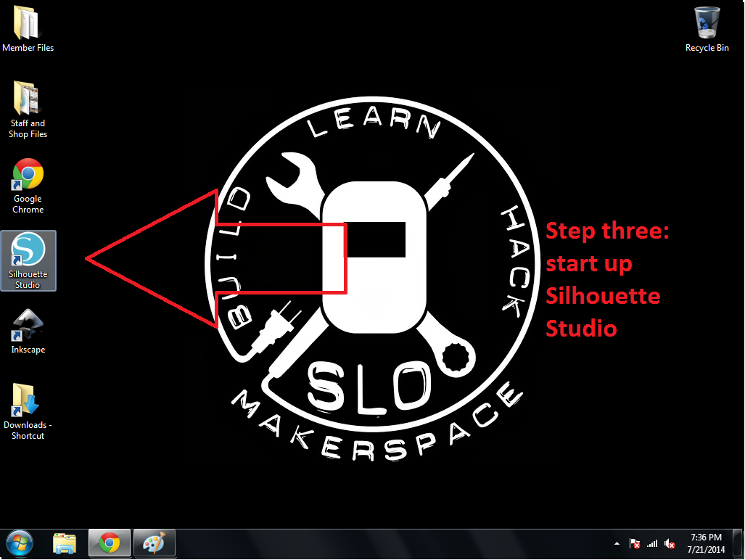745x560 pixels.
Task: Click the 'Inkscape' label text
Action: pos(28,349)
